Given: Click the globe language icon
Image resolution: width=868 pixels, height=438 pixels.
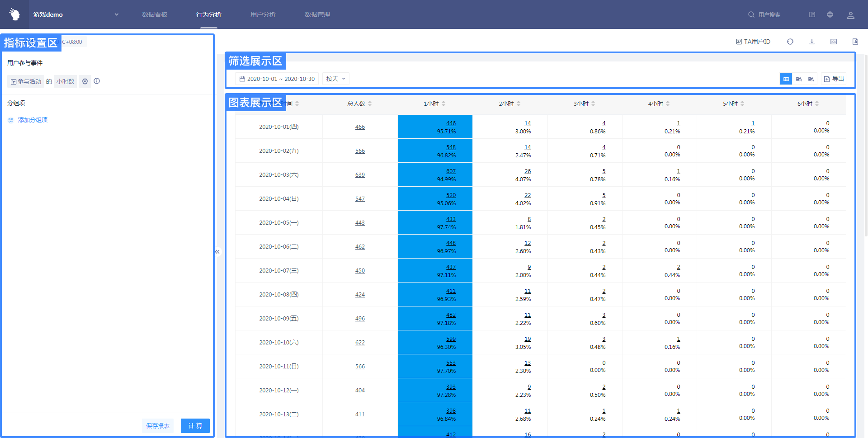Looking at the screenshot, I should point(830,14).
